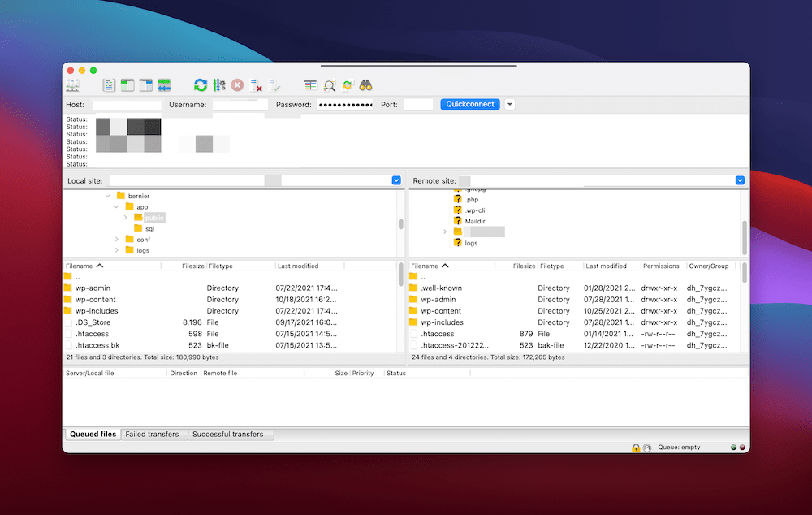Open the Quickconnect history dropdown
Image resolution: width=812 pixels, height=515 pixels.
click(x=510, y=104)
